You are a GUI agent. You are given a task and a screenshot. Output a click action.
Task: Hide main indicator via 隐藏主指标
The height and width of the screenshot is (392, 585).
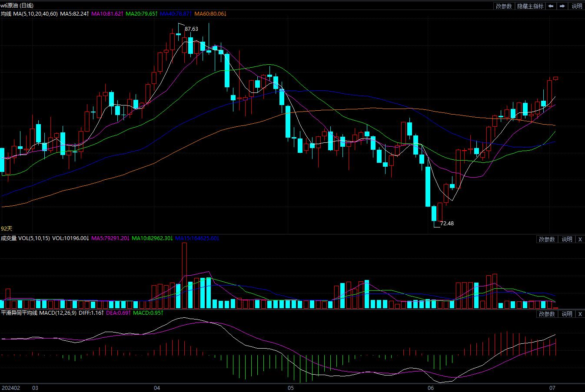click(x=530, y=6)
